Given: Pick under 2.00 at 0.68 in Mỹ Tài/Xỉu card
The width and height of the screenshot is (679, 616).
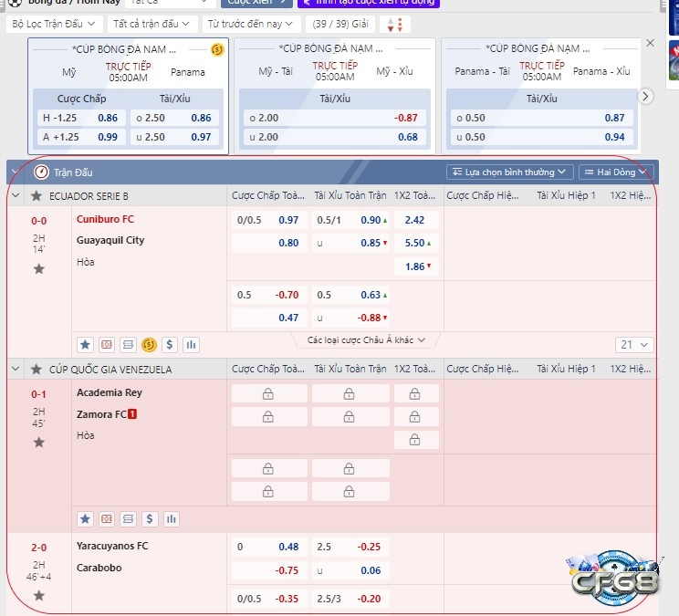Looking at the screenshot, I should point(335,137).
